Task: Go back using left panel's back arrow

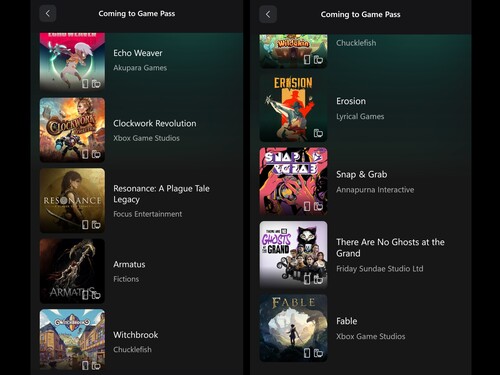Action: tap(48, 14)
